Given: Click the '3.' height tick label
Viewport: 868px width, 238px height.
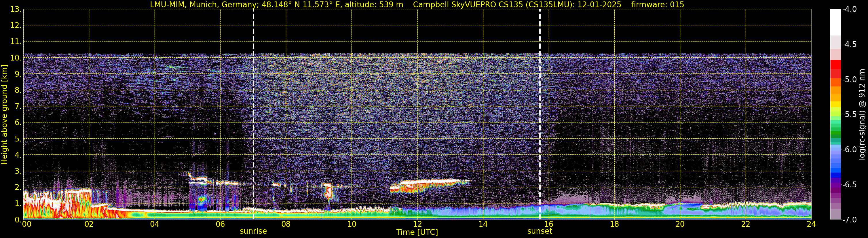Looking at the screenshot, I should pos(18,171).
